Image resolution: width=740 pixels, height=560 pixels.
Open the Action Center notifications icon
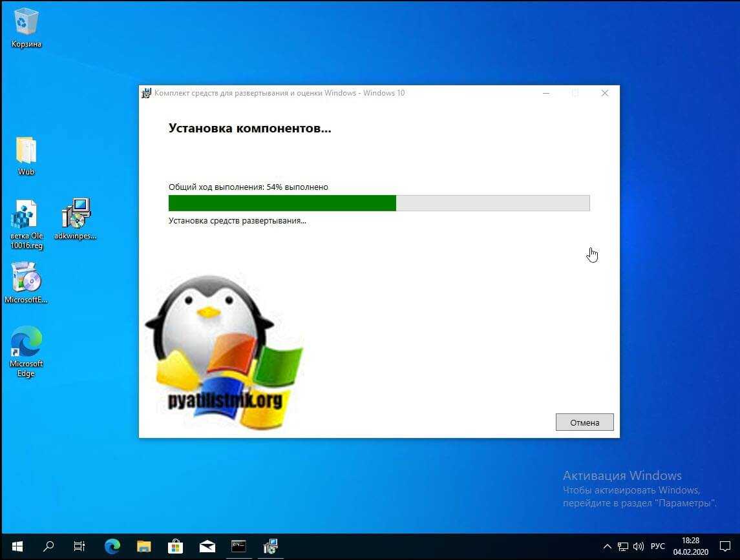(x=725, y=546)
